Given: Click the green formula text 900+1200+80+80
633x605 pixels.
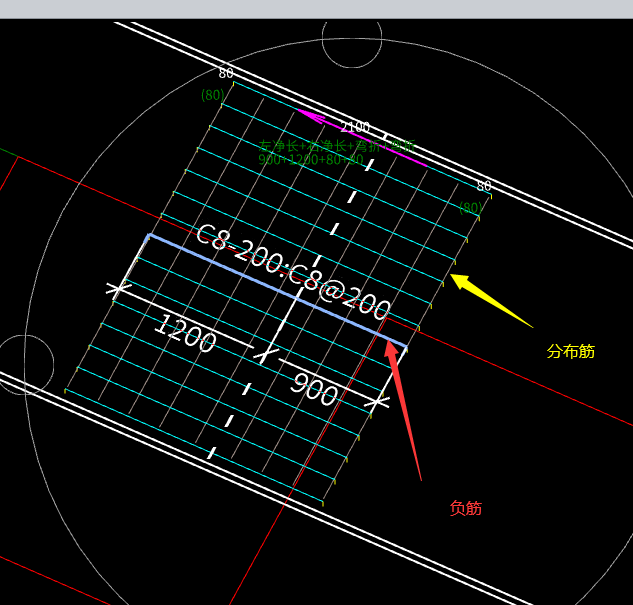Looking at the screenshot, I should coord(311,159).
